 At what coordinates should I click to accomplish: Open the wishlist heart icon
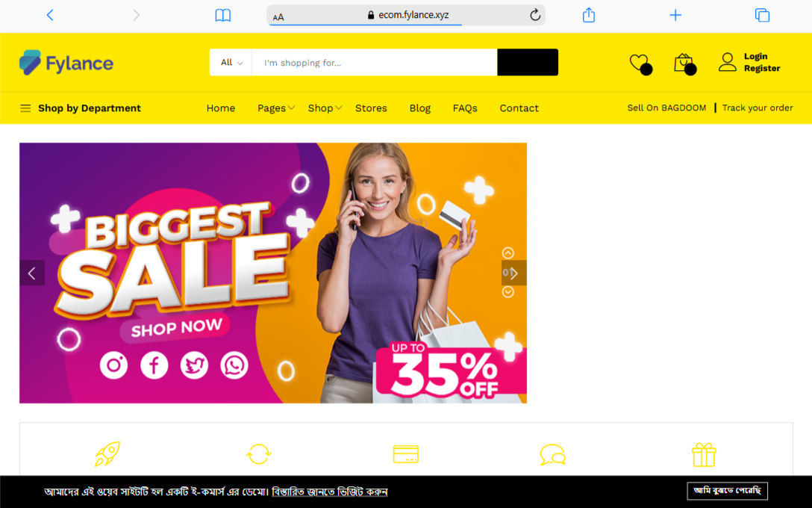point(640,63)
